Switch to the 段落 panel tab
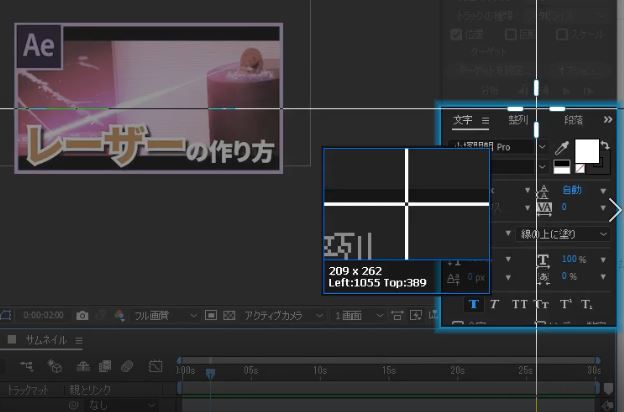This screenshot has width=624, height=412. coord(573,120)
